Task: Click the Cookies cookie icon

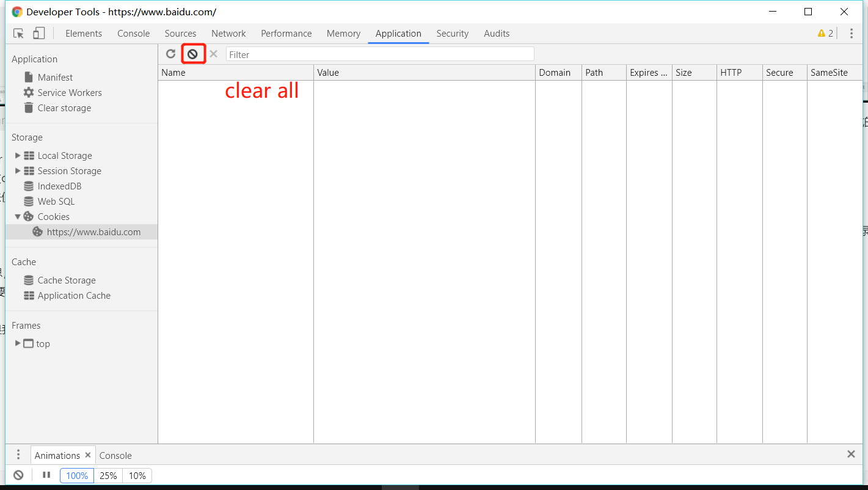Action: 29,217
